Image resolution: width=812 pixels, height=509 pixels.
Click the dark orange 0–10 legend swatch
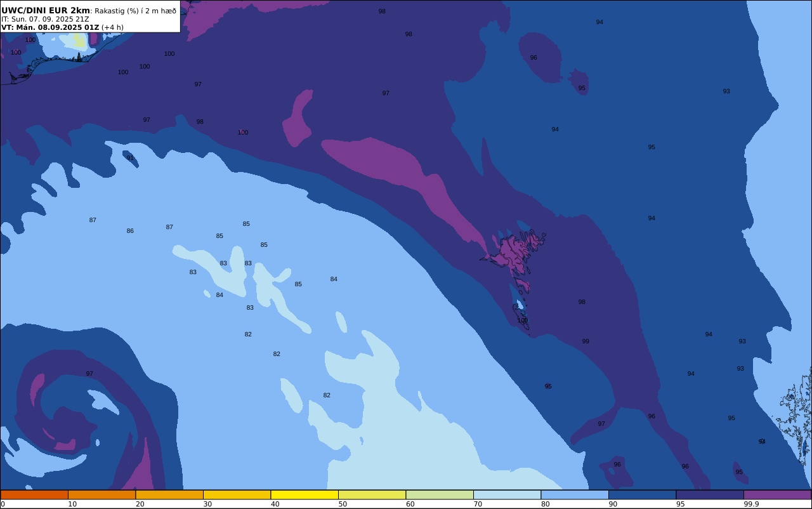(x=34, y=494)
